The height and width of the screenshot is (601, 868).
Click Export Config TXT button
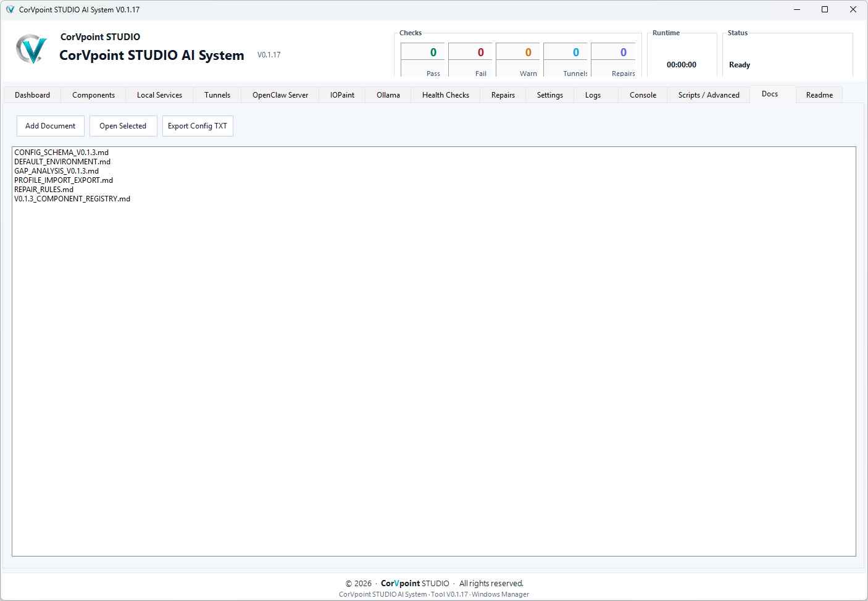point(198,126)
